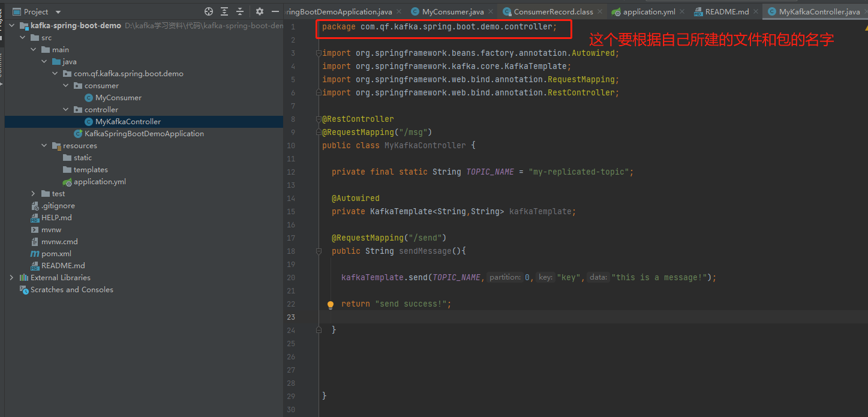Switch to README.md editor tab
Screen dimensions: 868x417
[727, 11]
